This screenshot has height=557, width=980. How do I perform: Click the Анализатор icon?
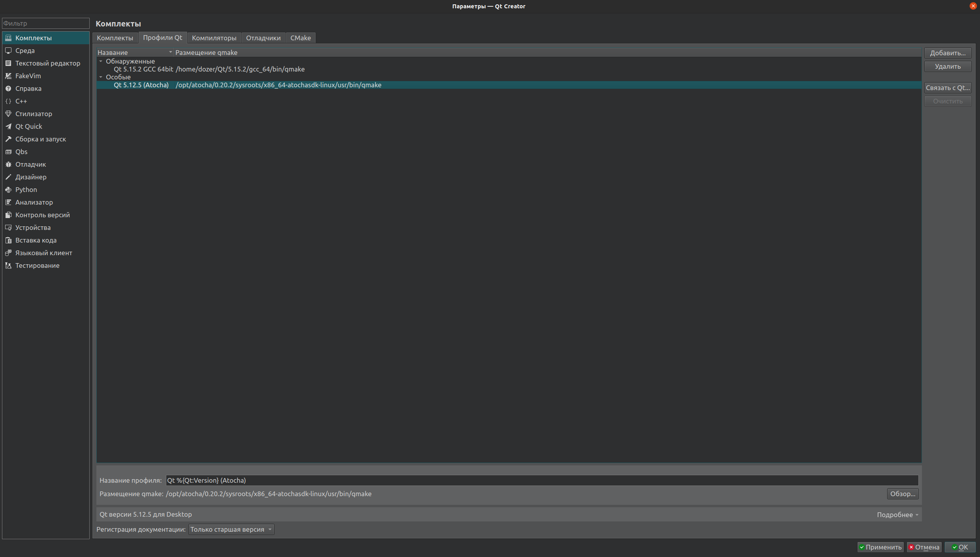tap(8, 202)
